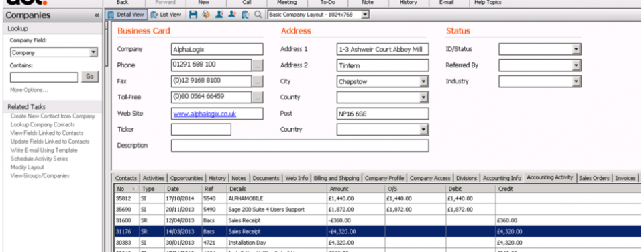Viewport: 644px width, 252px height.
Task: Click the Toll-Free field ellipsis button
Action: (258, 97)
